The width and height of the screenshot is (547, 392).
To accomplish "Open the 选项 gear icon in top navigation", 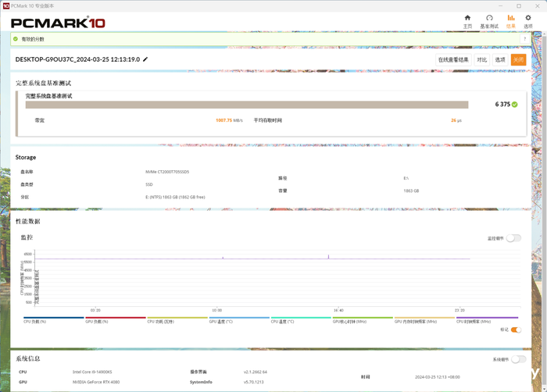I will tap(527, 18).
